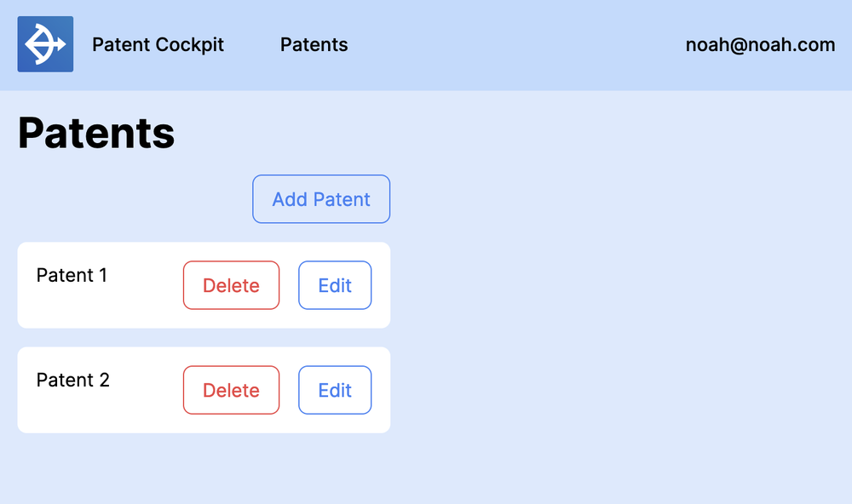This screenshot has width=852, height=504.
Task: Click the red-outlined button in the first row
Action: click(x=231, y=285)
